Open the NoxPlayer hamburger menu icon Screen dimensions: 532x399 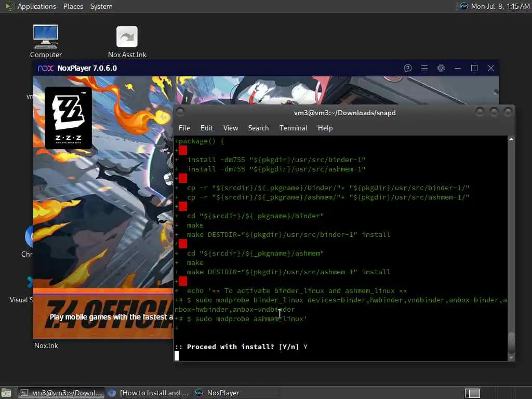[x=424, y=68]
